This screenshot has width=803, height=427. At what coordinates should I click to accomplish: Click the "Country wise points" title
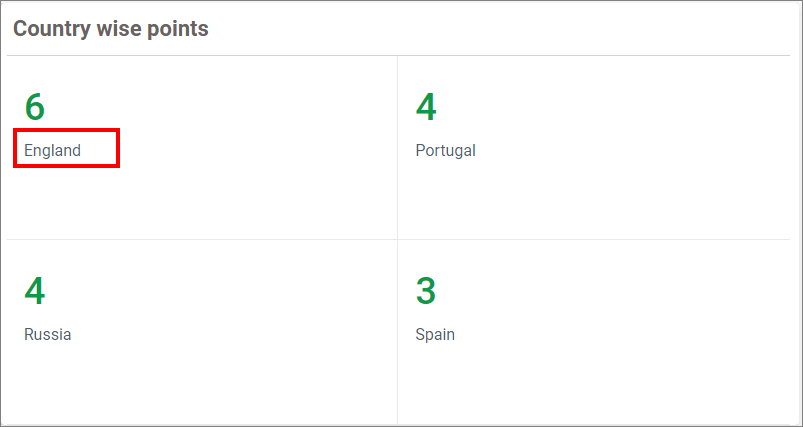[x=111, y=29]
